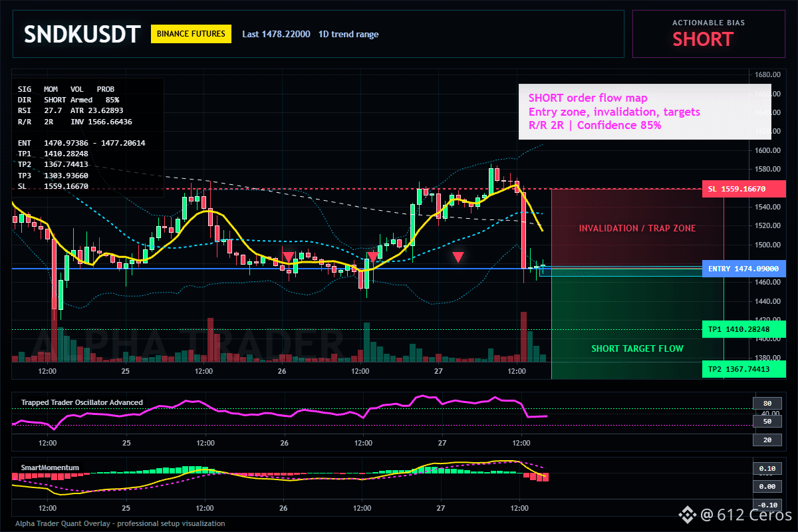Image resolution: width=798 pixels, height=532 pixels.
Task: Click the 25 date label on main chart axis
Action: [126, 370]
